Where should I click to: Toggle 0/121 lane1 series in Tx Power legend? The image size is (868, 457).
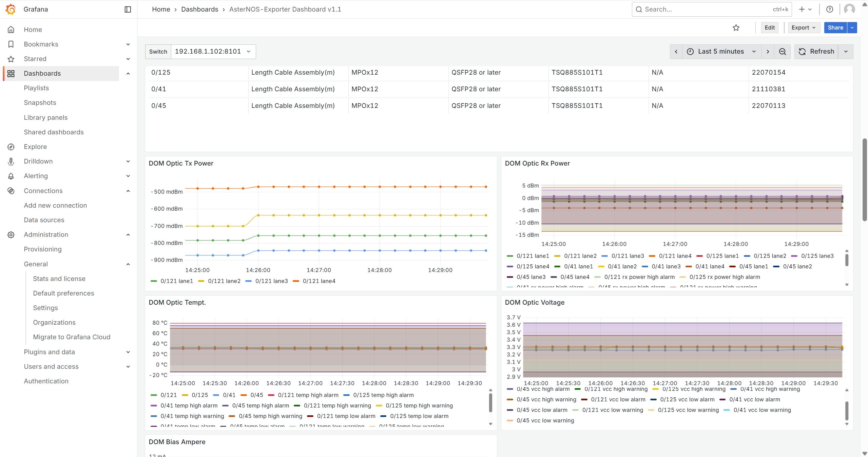tap(176, 281)
